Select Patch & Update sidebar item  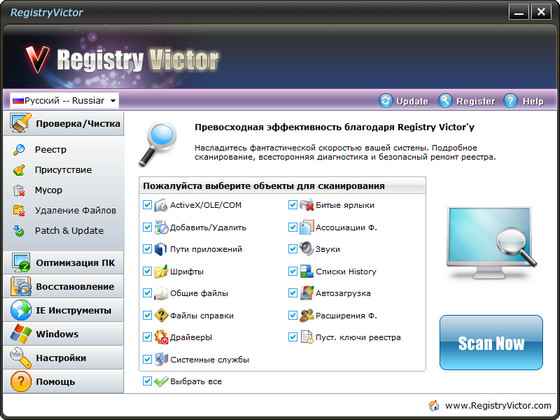[58, 231]
